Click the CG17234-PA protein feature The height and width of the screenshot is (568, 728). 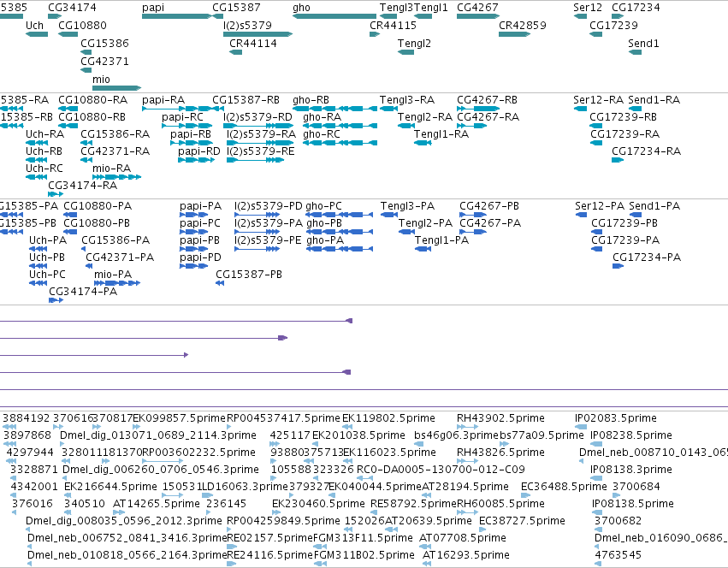click(618, 266)
